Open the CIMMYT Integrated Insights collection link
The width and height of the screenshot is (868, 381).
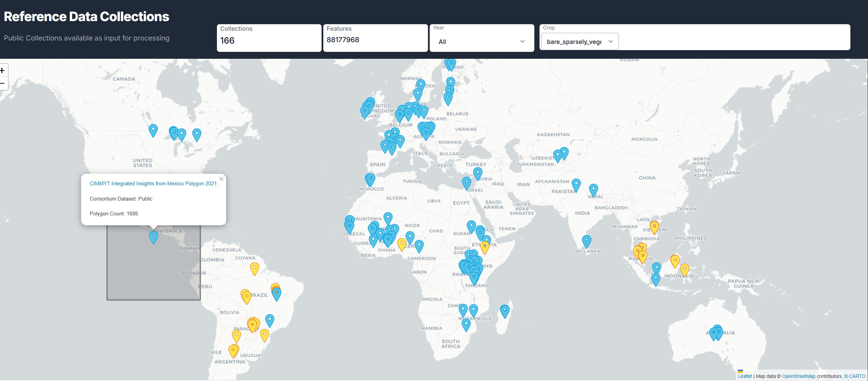(153, 184)
